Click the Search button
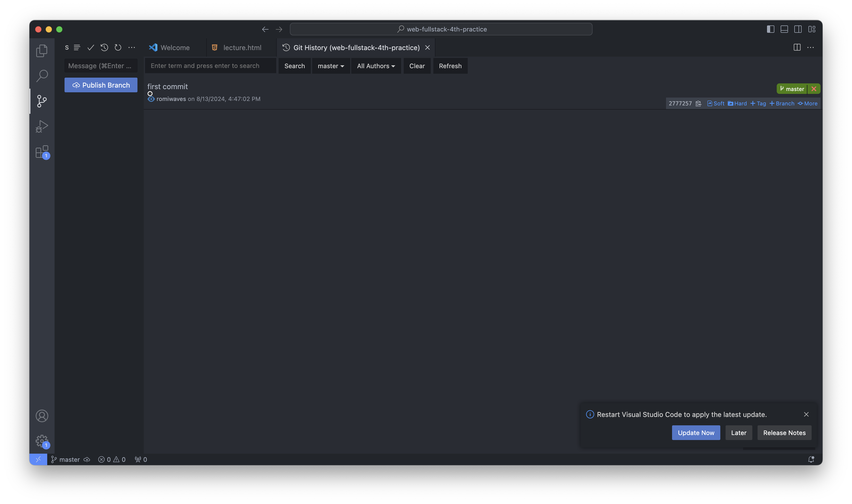This screenshot has height=504, width=852. coord(295,66)
